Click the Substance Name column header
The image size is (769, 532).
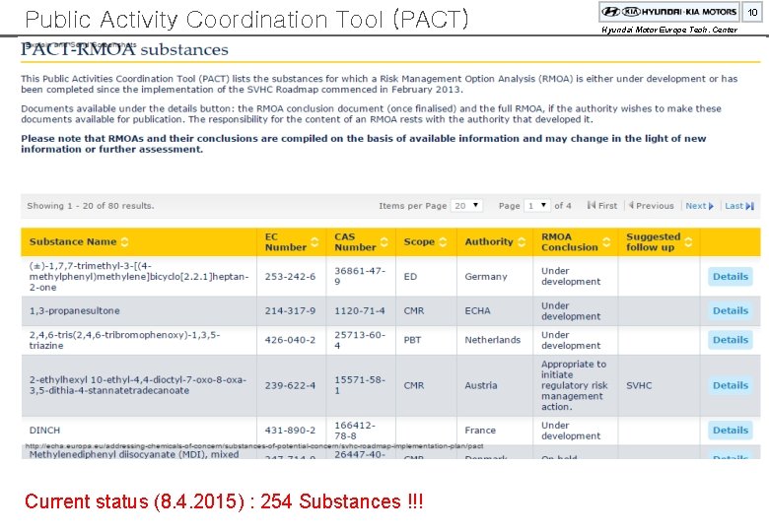click(73, 242)
